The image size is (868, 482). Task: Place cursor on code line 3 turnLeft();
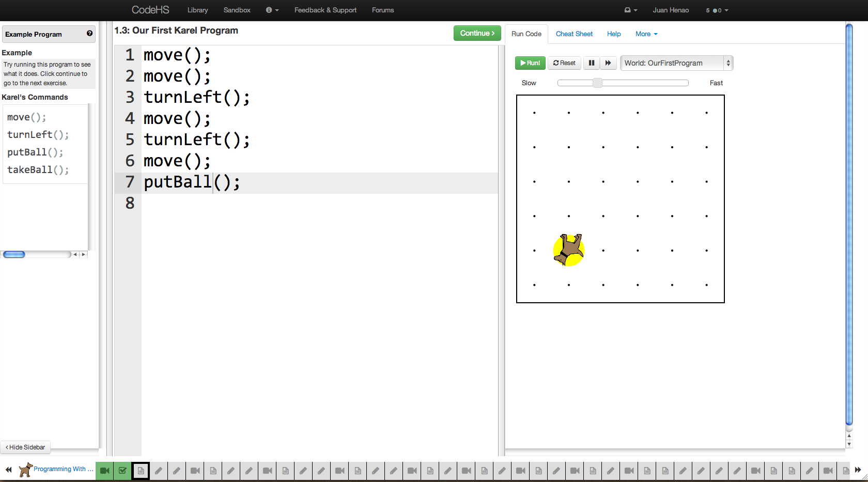click(x=196, y=97)
